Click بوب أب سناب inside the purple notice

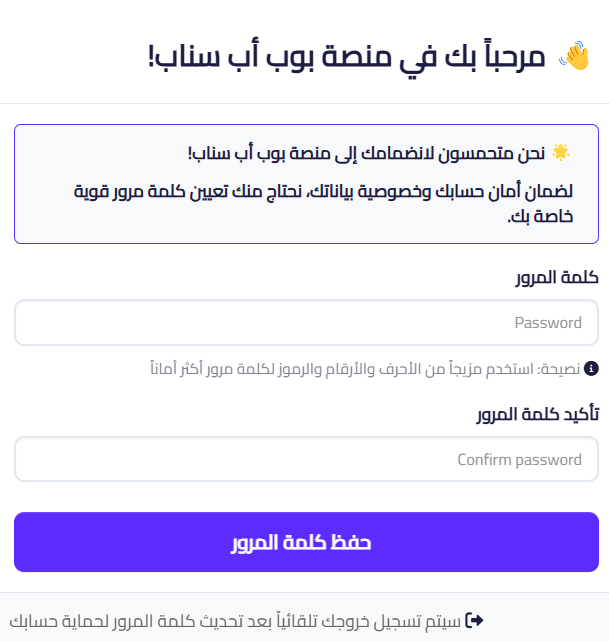(x=237, y=153)
